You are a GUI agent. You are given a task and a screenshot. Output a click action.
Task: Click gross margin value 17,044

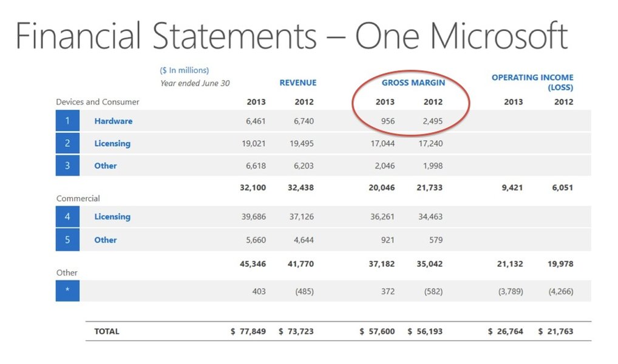click(x=382, y=143)
